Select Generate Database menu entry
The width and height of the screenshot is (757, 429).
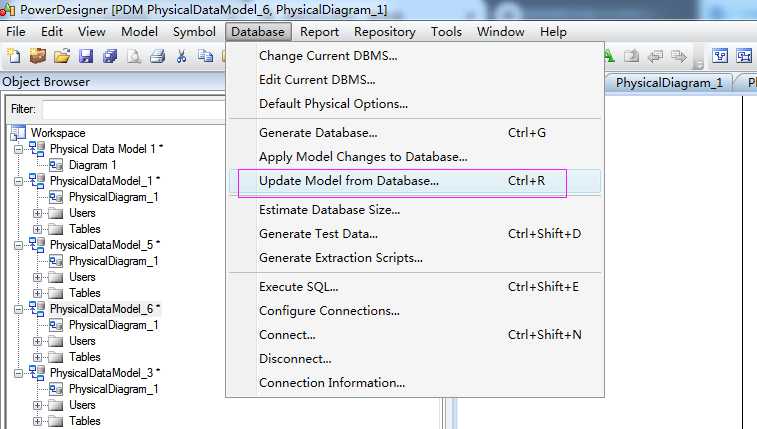415,133
